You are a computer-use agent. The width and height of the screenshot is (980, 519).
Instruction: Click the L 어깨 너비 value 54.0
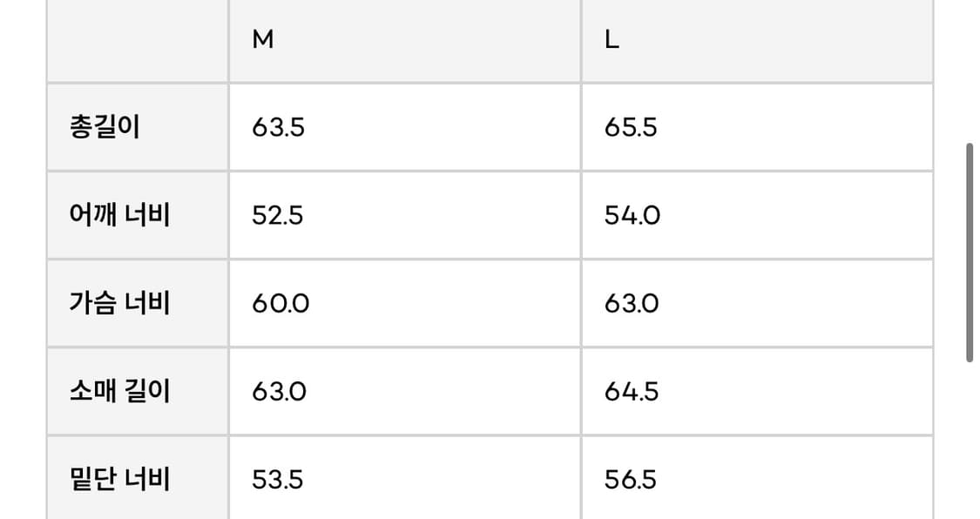click(632, 215)
